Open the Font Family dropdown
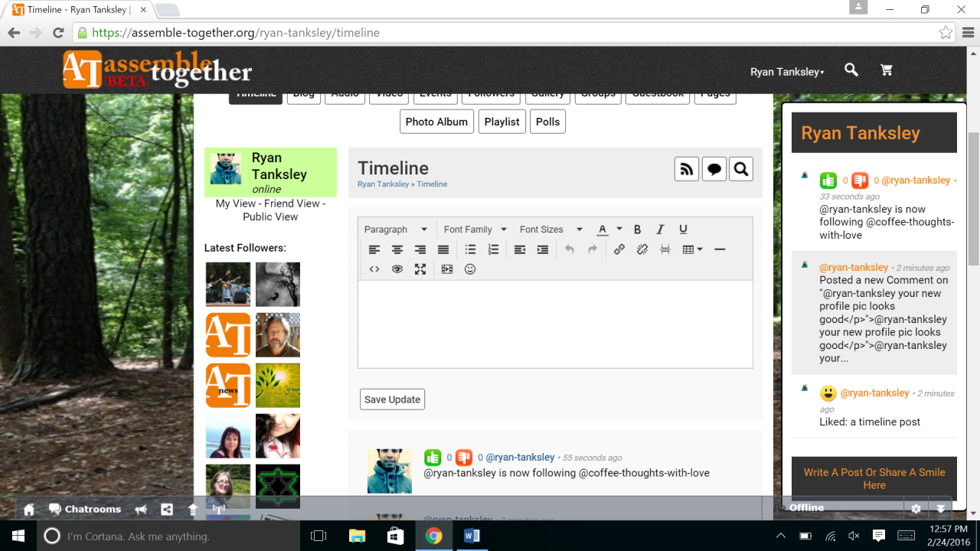This screenshot has height=551, width=980. (475, 230)
